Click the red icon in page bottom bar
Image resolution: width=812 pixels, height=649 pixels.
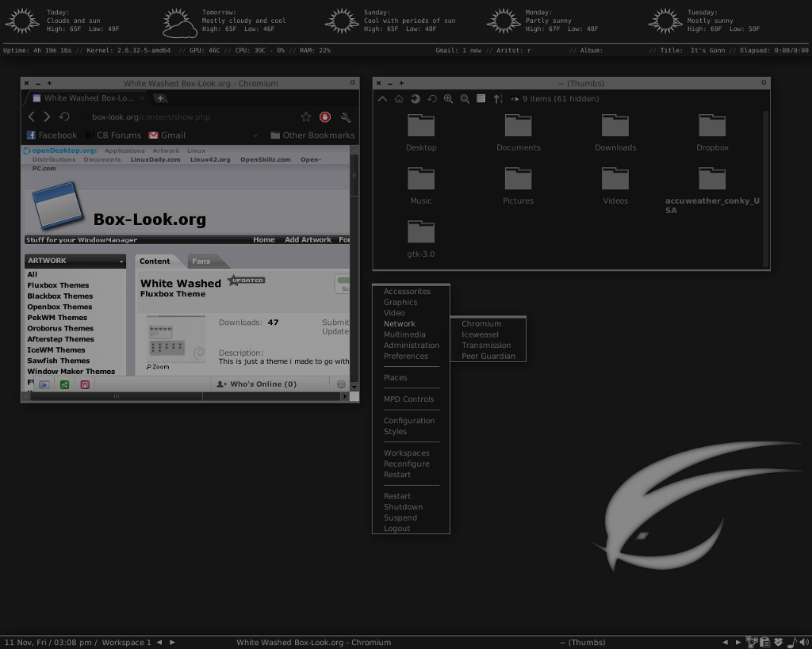click(85, 384)
